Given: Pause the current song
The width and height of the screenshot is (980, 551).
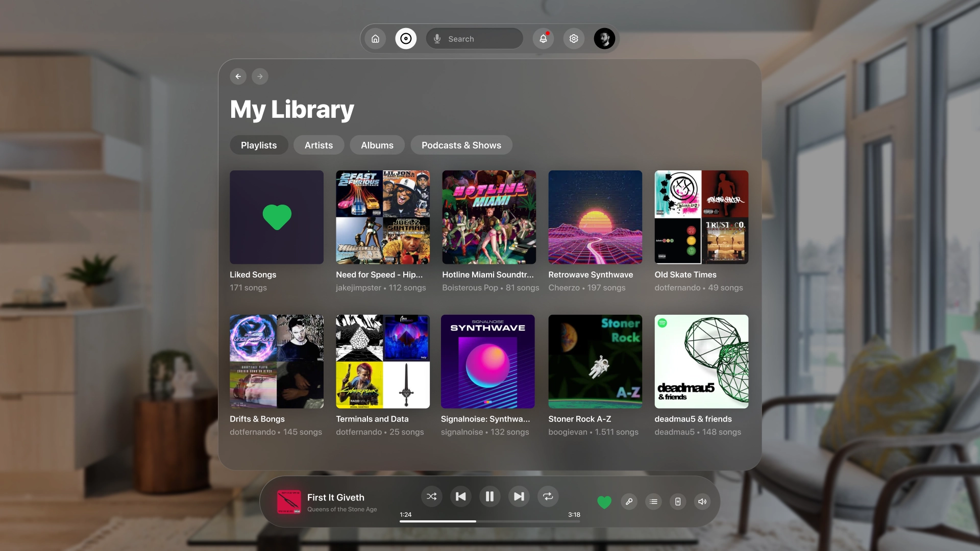Looking at the screenshot, I should coord(489,496).
